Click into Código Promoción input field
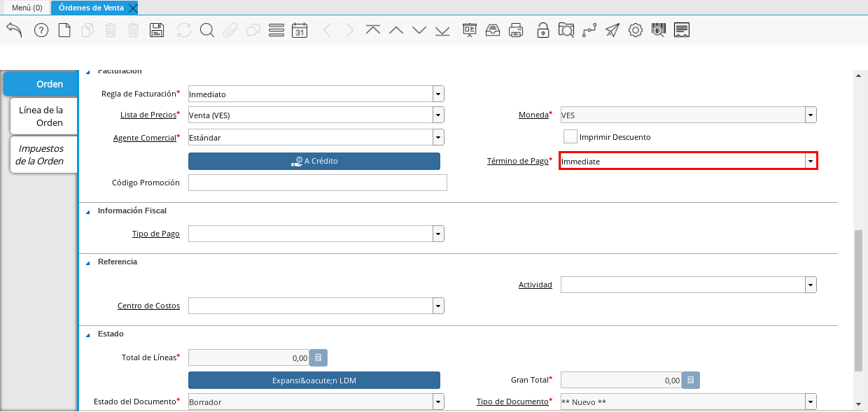Image resolution: width=868 pixels, height=412 pixels. [x=318, y=183]
